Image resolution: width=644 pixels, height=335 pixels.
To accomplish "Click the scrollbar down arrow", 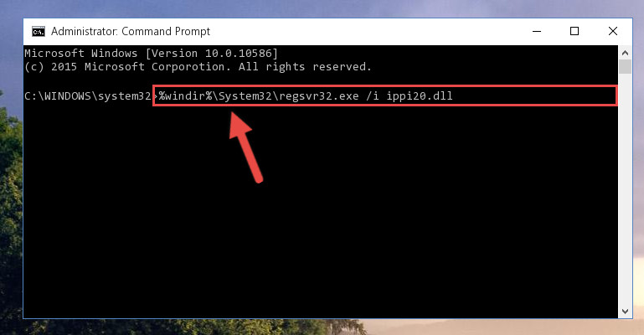I will (x=625, y=312).
